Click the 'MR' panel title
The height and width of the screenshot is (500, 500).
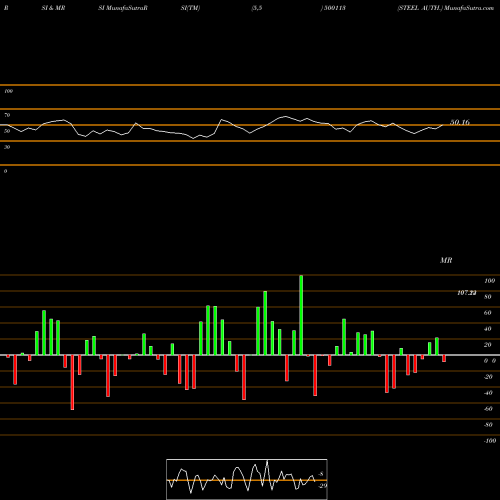(x=446, y=260)
